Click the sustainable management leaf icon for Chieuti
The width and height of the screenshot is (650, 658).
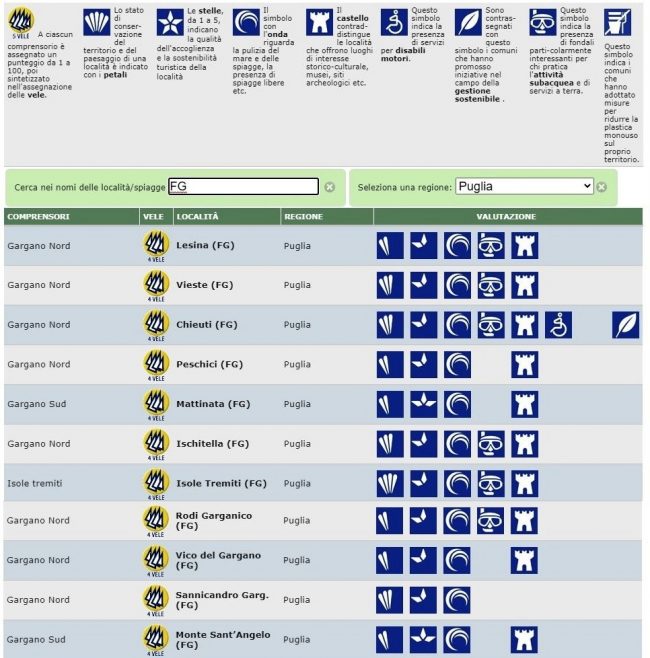625,325
